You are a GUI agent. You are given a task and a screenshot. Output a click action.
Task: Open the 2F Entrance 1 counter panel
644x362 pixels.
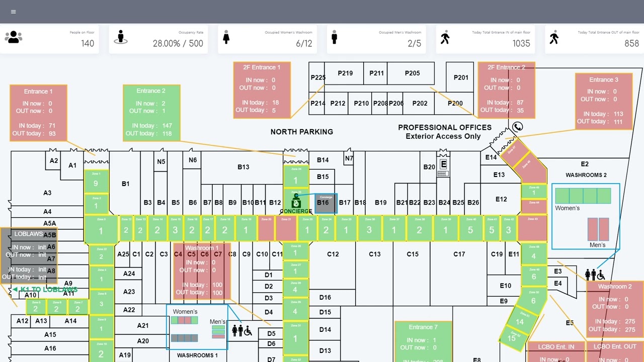[262, 90]
